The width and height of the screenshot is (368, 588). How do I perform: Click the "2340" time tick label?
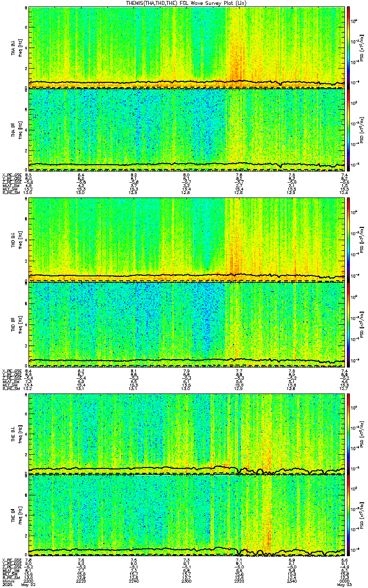[x=292, y=582]
